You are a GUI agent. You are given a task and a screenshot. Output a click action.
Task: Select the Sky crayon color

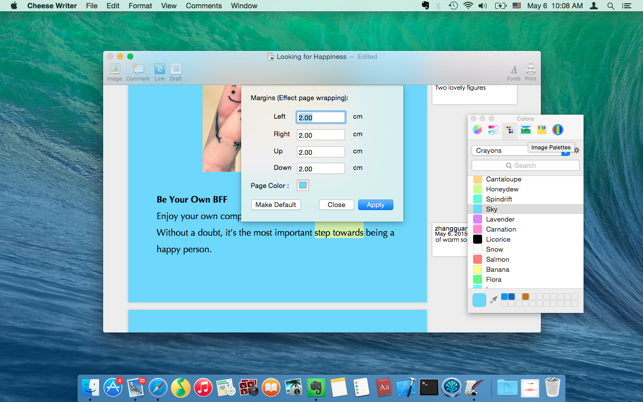click(x=525, y=209)
